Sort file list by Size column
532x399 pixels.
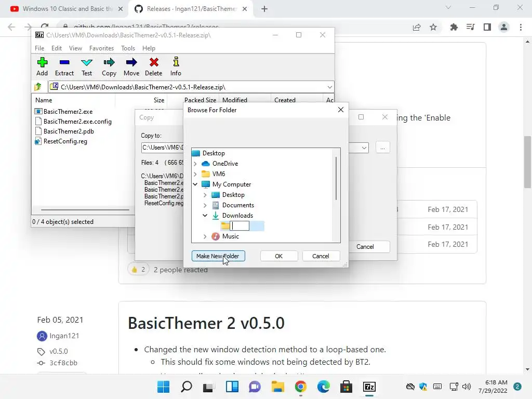click(x=158, y=100)
